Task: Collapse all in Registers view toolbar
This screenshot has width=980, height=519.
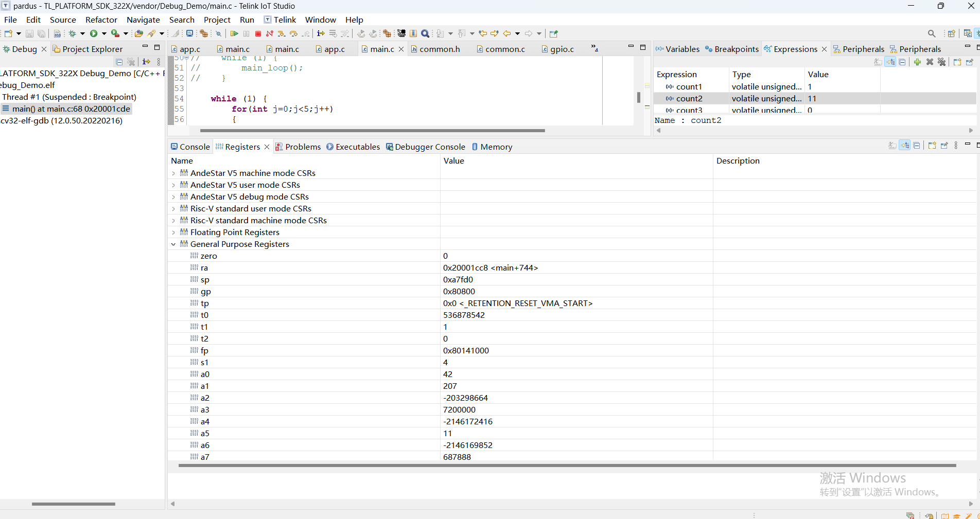Action: pyautogui.click(x=917, y=146)
